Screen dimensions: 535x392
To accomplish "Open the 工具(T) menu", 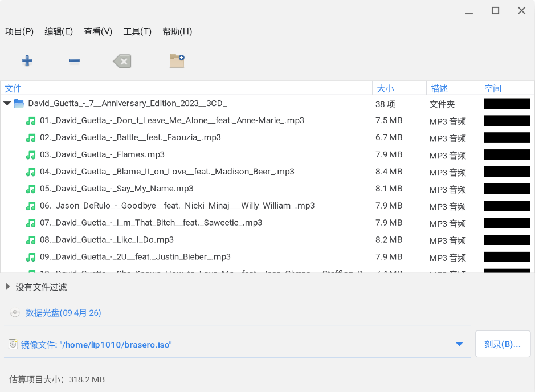I will [x=137, y=31].
